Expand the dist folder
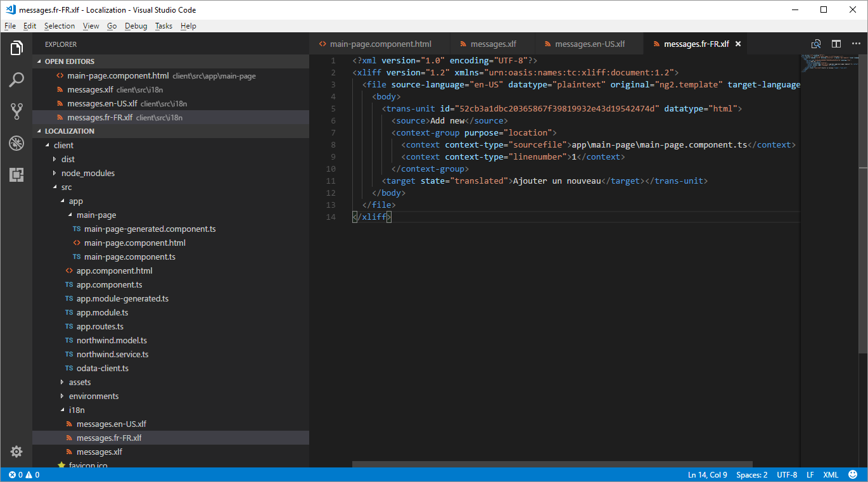Viewport: 868px width, 482px height. pos(170,159)
